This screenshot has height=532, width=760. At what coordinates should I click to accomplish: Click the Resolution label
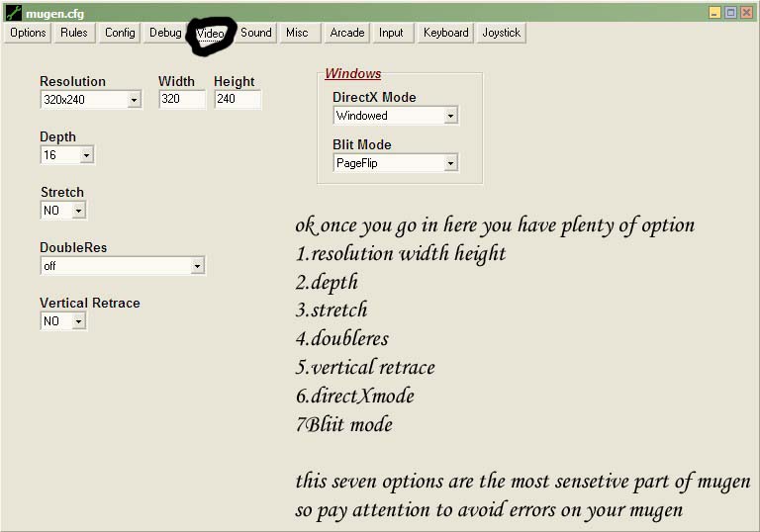tap(72, 81)
